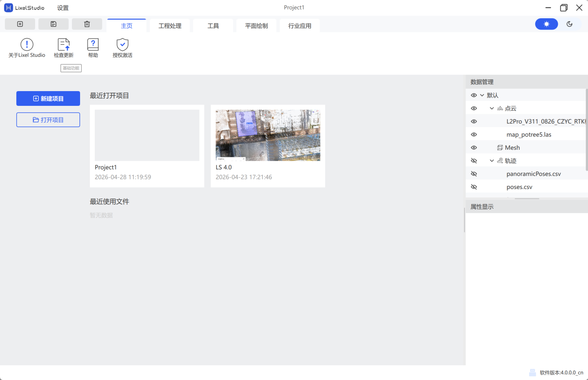This screenshot has height=380, width=588.
Task: Click 软件版本:4.0.0.0_cn status text
Action: pos(562,373)
